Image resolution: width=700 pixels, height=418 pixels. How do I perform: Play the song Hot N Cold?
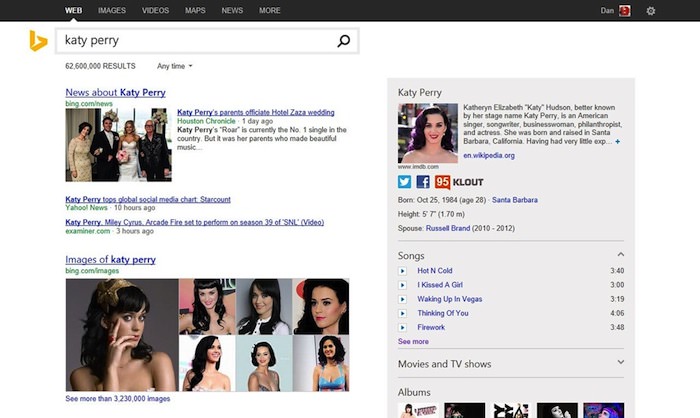click(x=403, y=271)
